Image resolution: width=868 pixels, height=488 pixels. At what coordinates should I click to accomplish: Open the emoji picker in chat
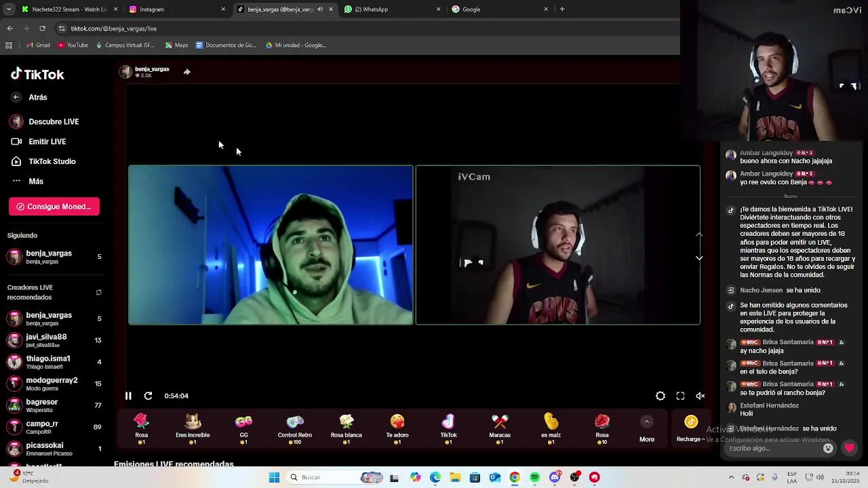[x=828, y=448]
